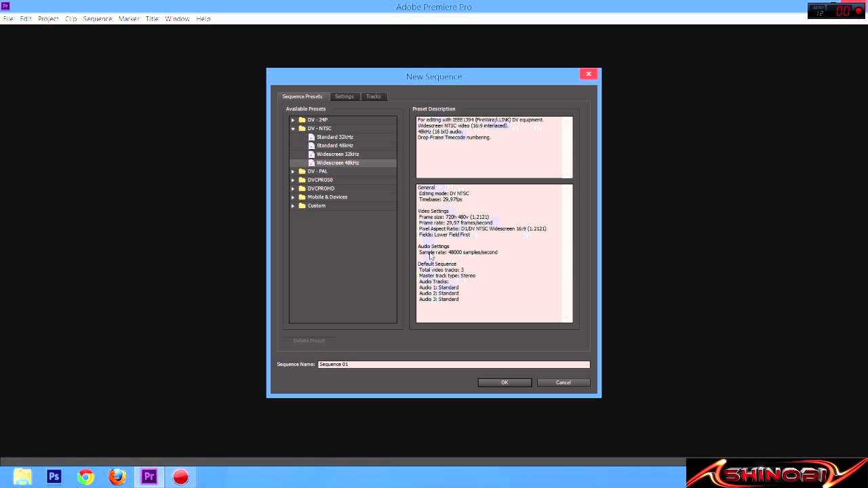Select the DVCPRO50 folder label
The height and width of the screenshot is (488, 868).
320,180
